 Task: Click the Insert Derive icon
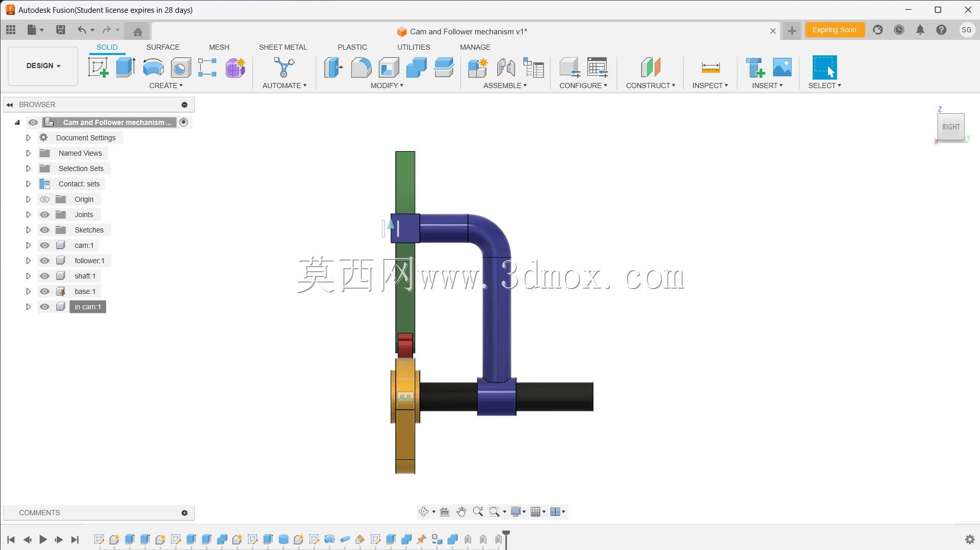(755, 67)
